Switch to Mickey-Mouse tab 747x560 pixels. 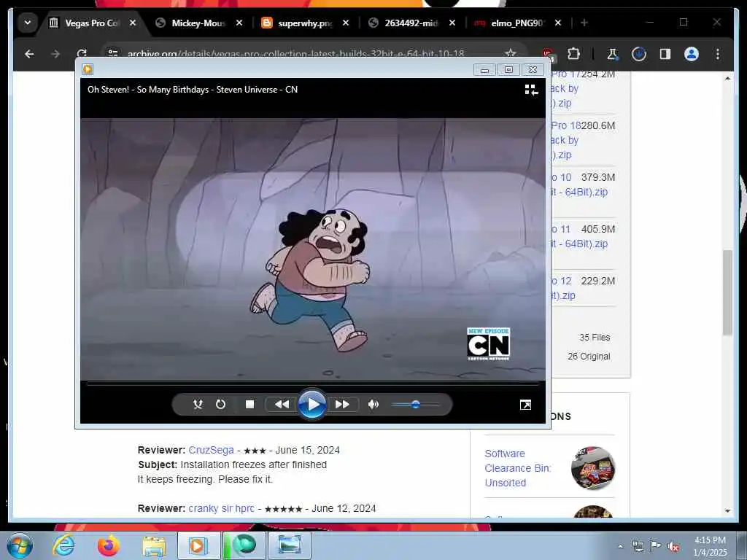198,23
